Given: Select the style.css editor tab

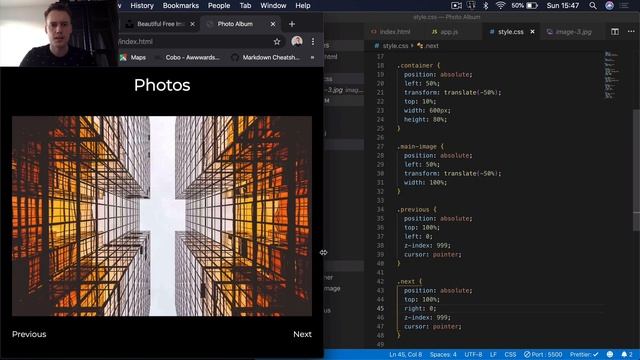Looking at the screenshot, I should pyautogui.click(x=510, y=31).
